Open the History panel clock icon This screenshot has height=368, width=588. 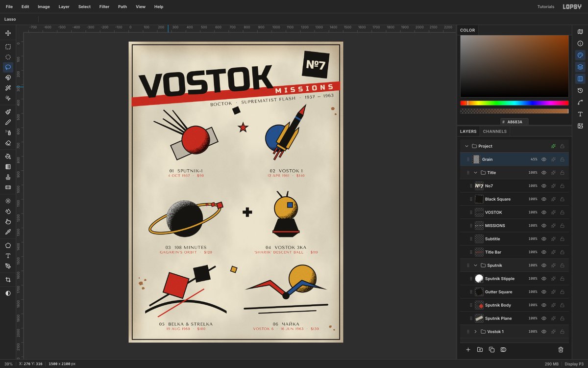pos(580,90)
